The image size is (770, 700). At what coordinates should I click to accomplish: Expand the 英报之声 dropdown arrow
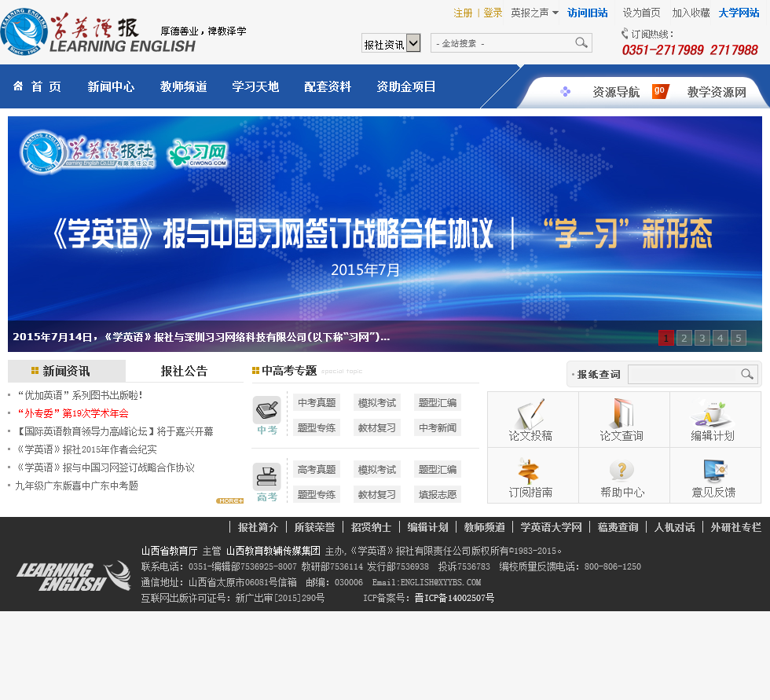555,13
